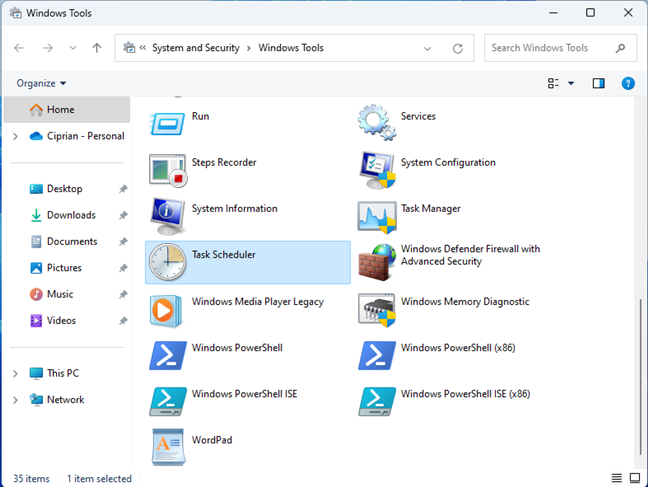Open Desktop quick access folder
The width and height of the screenshot is (648, 487).
click(56, 189)
